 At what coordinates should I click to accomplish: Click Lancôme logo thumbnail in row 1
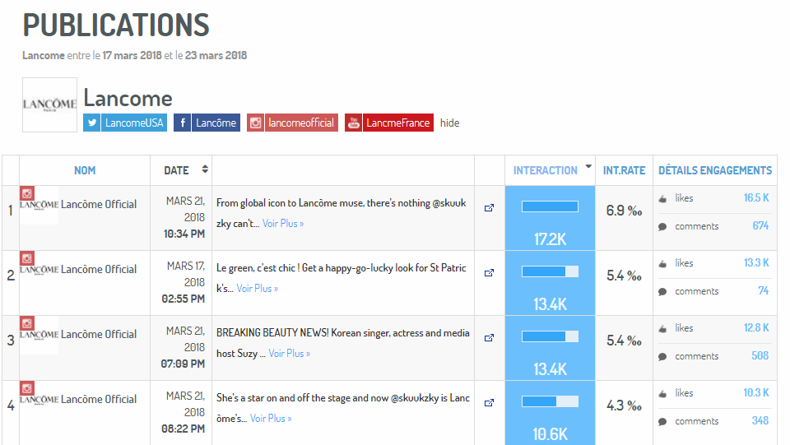39,205
